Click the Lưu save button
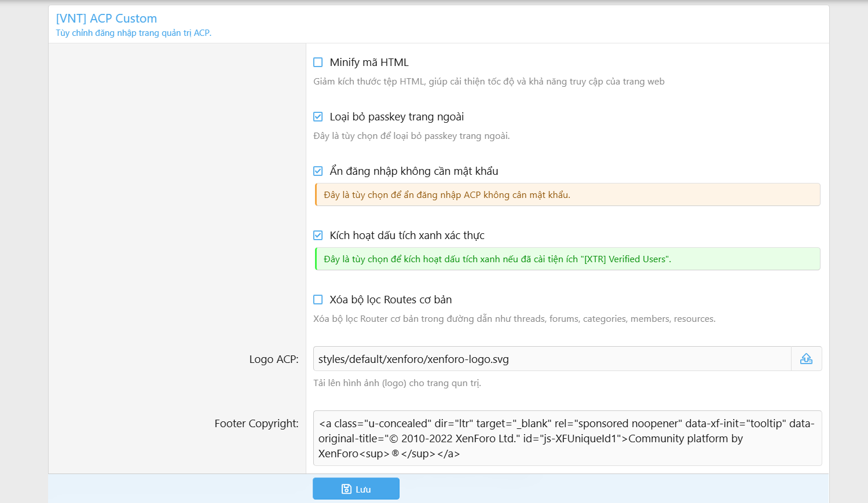Screen dimensions: 868x503 356,489
